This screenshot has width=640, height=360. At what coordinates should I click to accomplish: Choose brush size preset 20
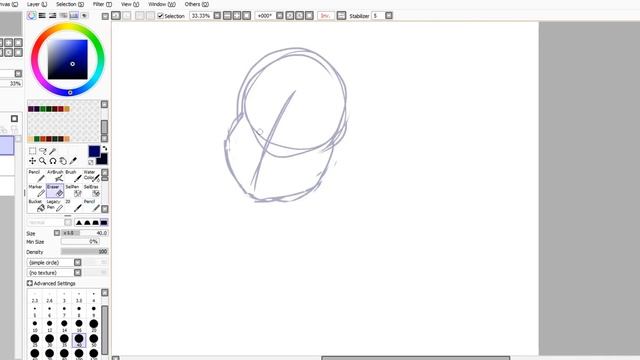click(x=93, y=325)
